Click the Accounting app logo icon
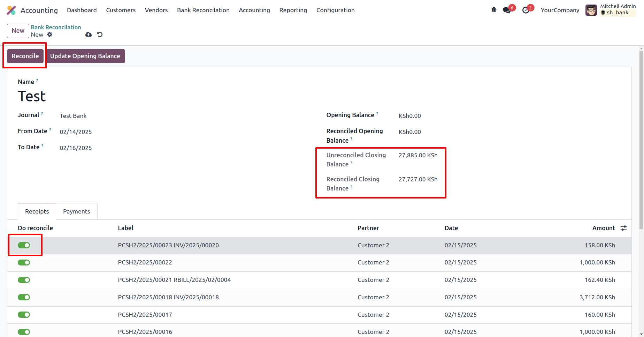Screen dimensions: 644x337 point(11,10)
